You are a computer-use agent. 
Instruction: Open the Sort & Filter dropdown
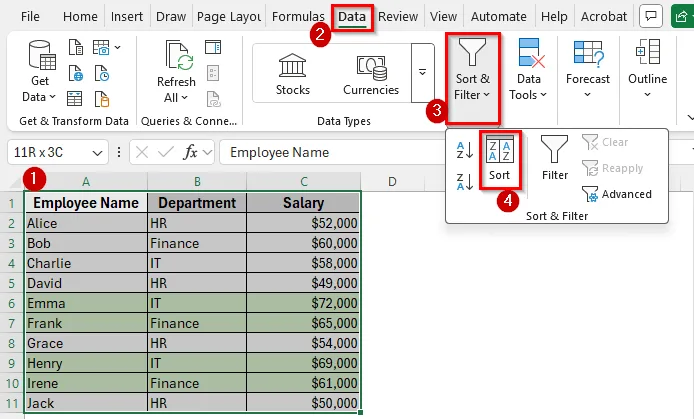(473, 77)
